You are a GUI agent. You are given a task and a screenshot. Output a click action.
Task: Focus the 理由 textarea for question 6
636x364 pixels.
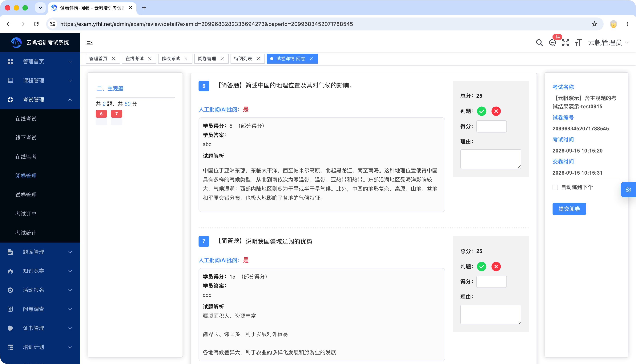pos(491,159)
